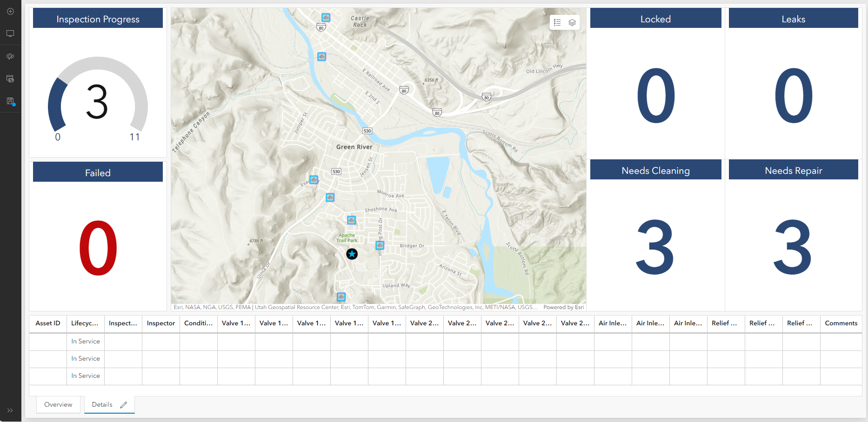Select the first In Service cell in the table
This screenshot has height=422, width=868.
pyautogui.click(x=85, y=341)
